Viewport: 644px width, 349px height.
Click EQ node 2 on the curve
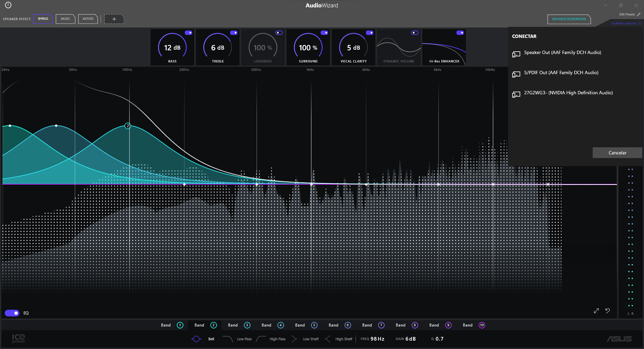127,126
